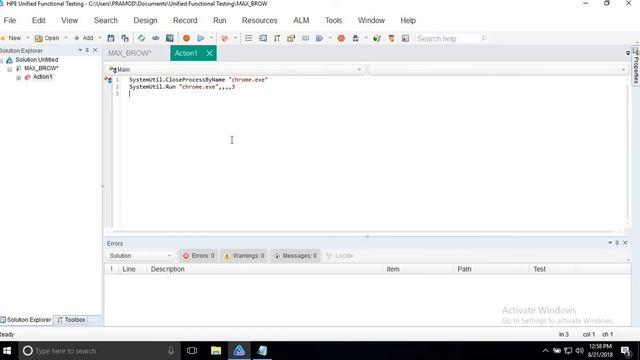Click the blue step icon in the toolbar
The height and width of the screenshot is (360, 640).
pyautogui.click(x=319, y=38)
